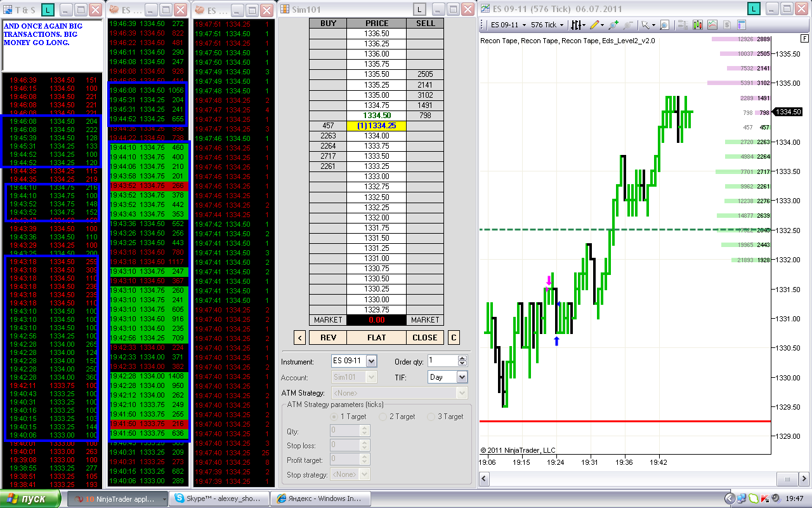Screen dimensions: 812x508
Task: Expand the cursor tool dropdown arrow
Action: (x=653, y=25)
